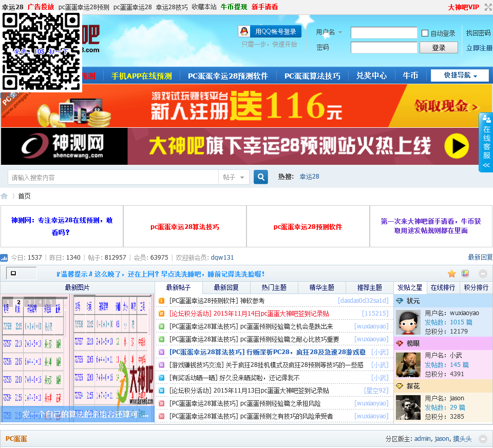
Task: Click the 登录 button
Action: pyautogui.click(x=439, y=48)
